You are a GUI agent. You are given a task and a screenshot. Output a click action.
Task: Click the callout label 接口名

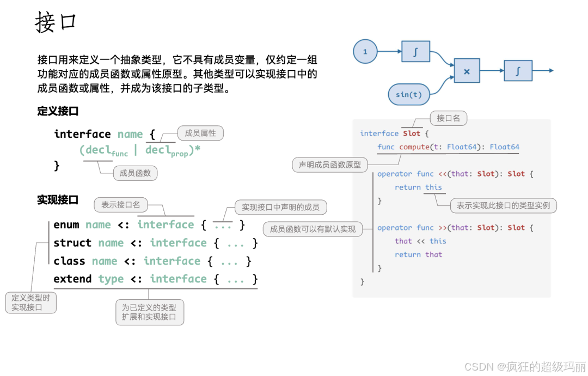tap(448, 118)
